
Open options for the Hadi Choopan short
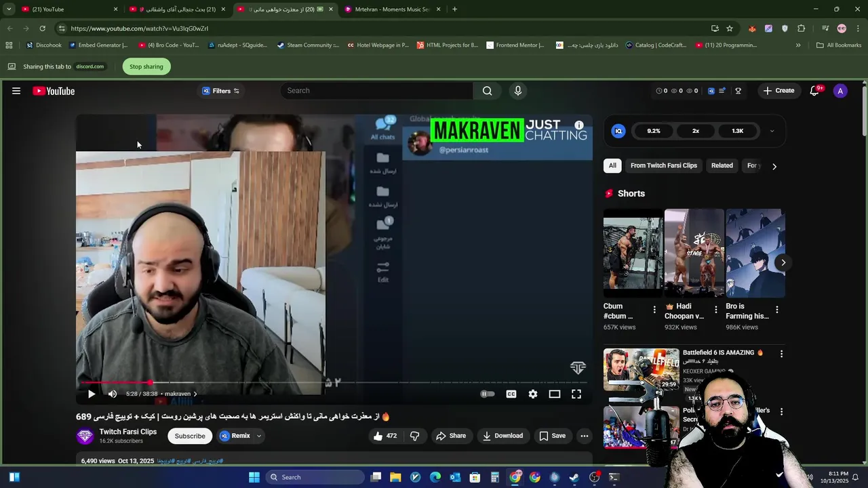coord(715,310)
